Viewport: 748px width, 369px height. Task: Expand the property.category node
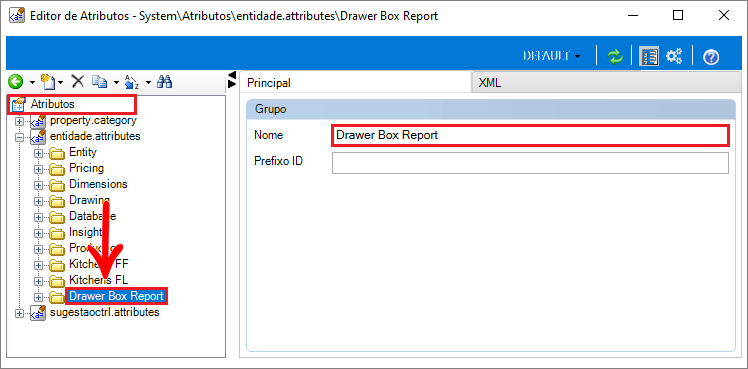coord(20,121)
